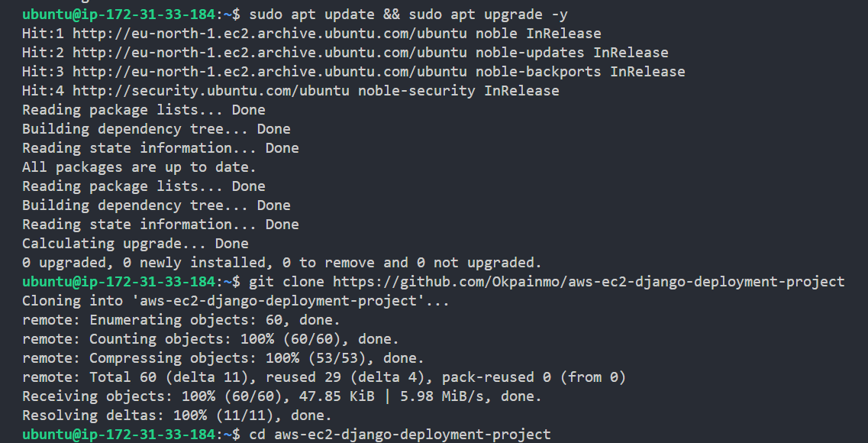Click the ubuntu@ip-172-31-33-184 prompt on last line
This screenshot has height=443, width=868.
pyautogui.click(x=119, y=435)
